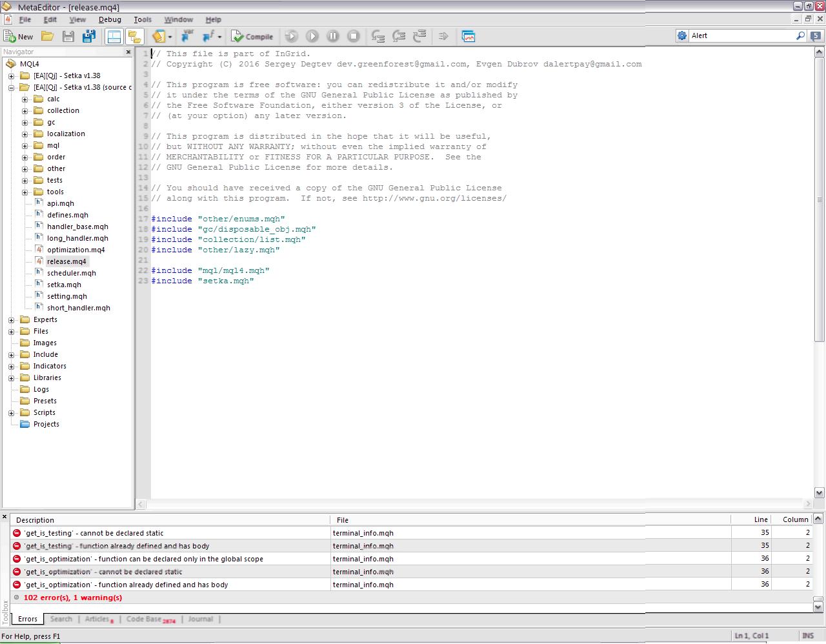The width and height of the screenshot is (826, 644).
Task: Expand the calc folder in Navigator
Action: click(25, 99)
